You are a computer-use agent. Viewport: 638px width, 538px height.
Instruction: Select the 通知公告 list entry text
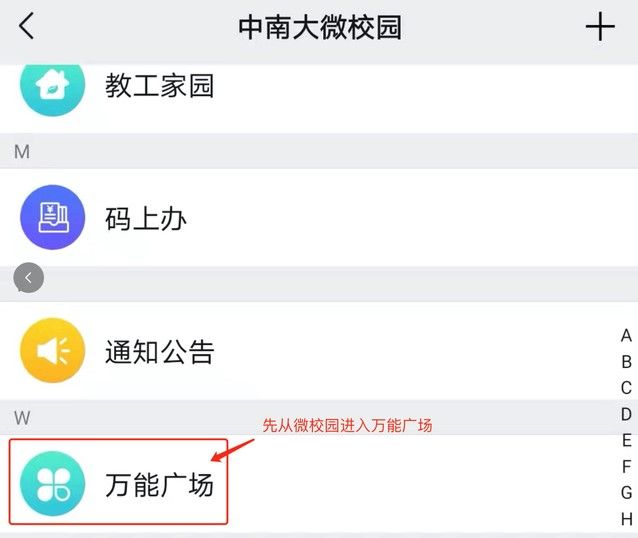pos(160,352)
